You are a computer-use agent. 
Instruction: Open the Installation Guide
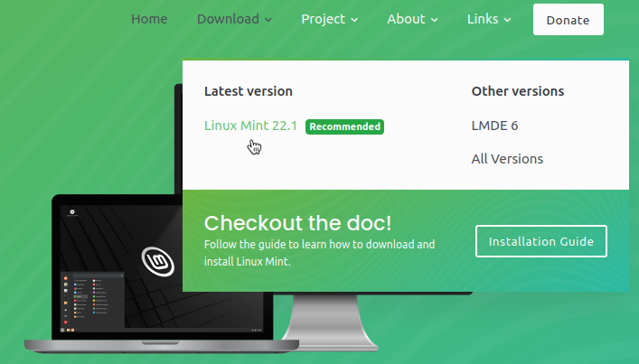(x=541, y=241)
